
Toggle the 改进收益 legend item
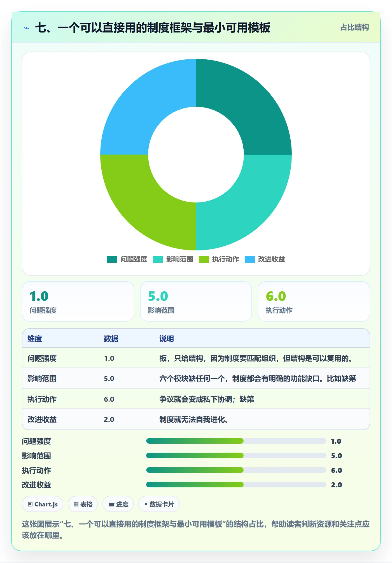click(265, 259)
